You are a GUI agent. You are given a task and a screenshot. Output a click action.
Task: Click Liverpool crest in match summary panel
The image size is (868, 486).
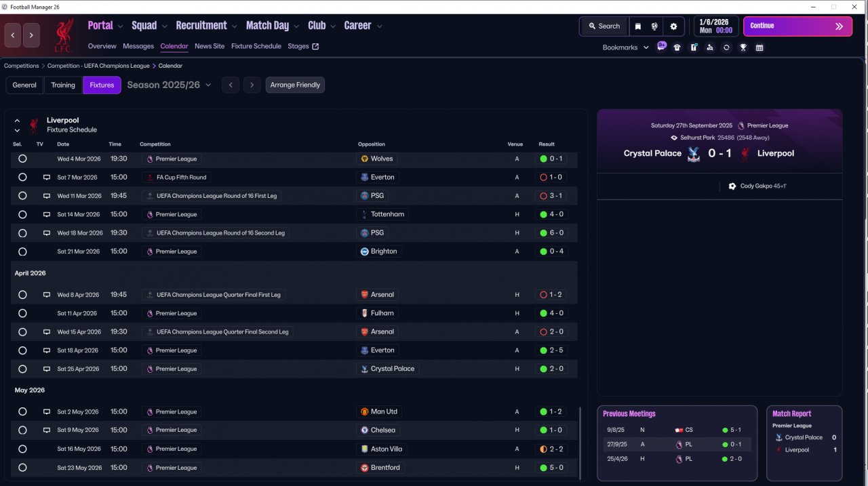pos(745,154)
